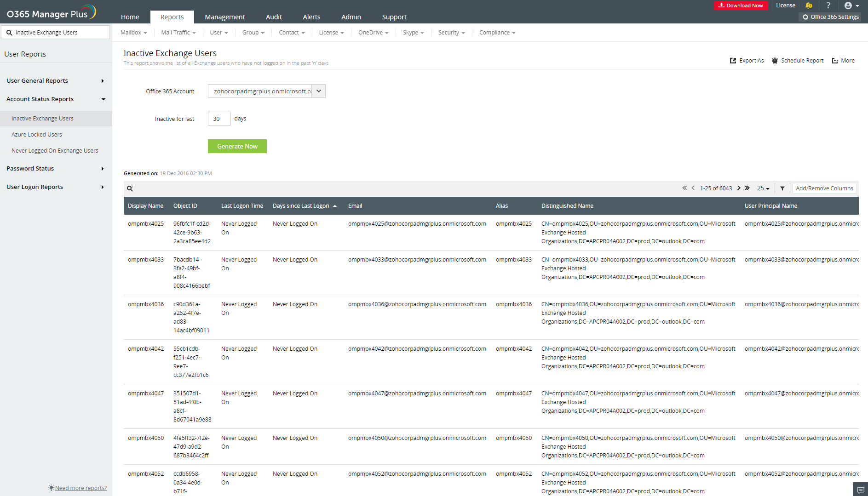Go to the first page of results

click(684, 188)
